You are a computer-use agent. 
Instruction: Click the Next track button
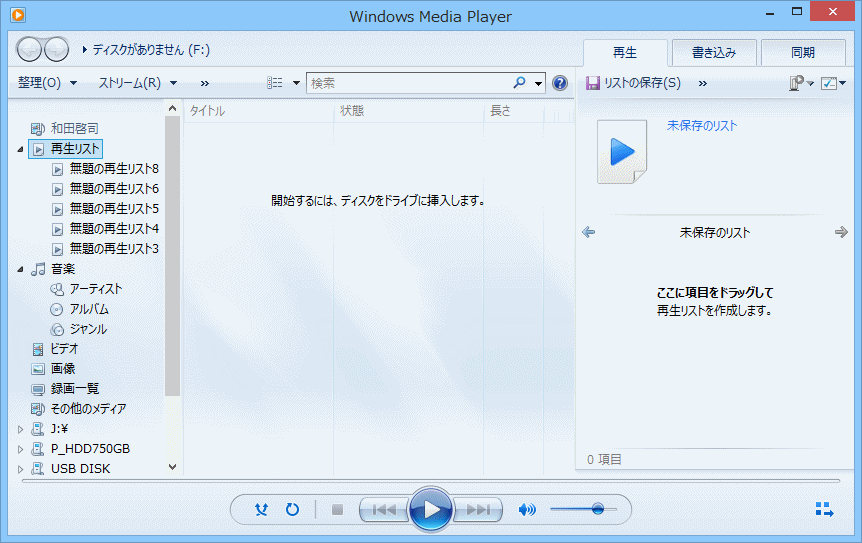point(478,510)
